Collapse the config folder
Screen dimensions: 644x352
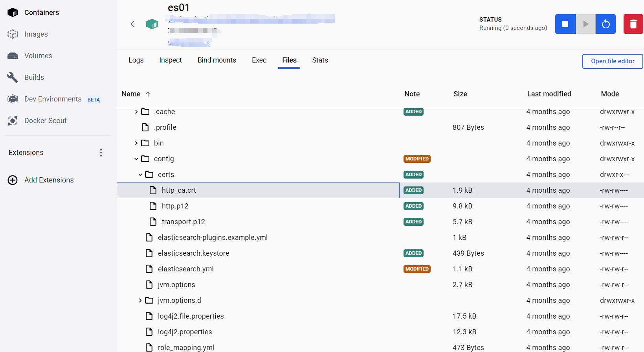point(136,159)
